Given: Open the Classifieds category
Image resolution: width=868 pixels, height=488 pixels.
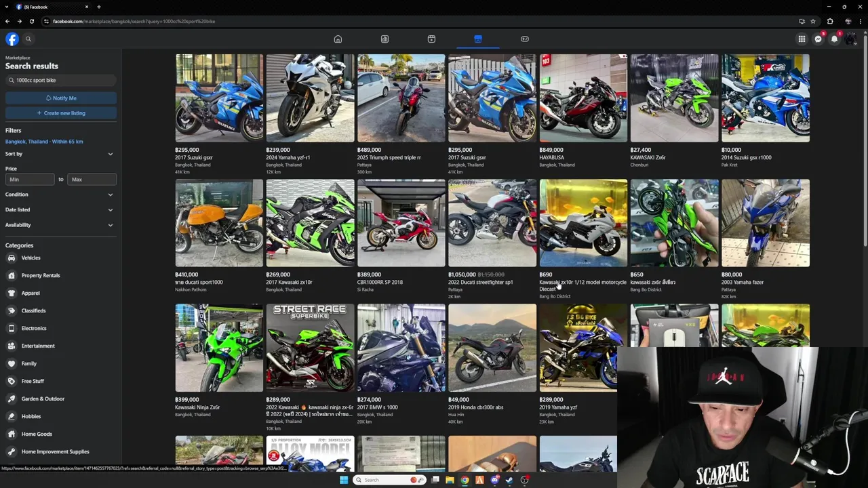Looking at the screenshot, I should 61,311.
